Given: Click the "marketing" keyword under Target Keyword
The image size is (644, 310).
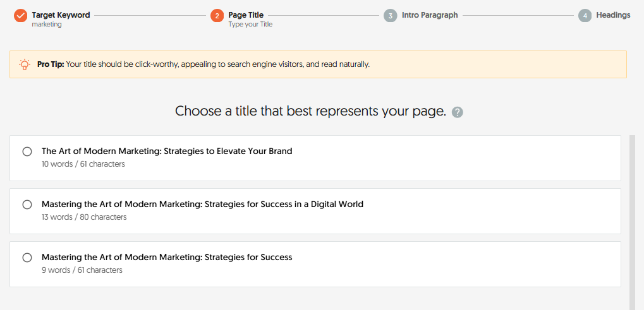Looking at the screenshot, I should [47, 25].
